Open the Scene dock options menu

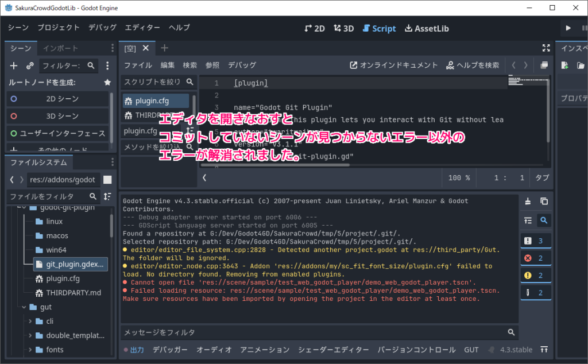pyautogui.click(x=107, y=65)
